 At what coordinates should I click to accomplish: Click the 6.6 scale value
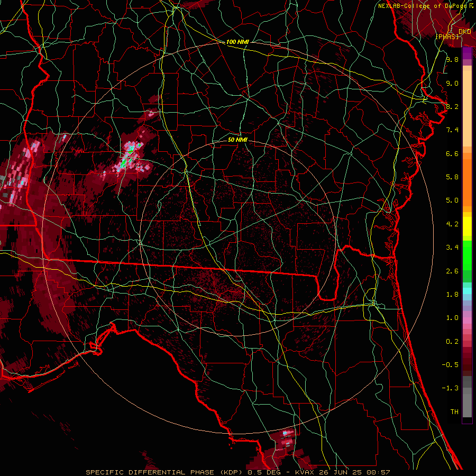pyautogui.click(x=452, y=153)
